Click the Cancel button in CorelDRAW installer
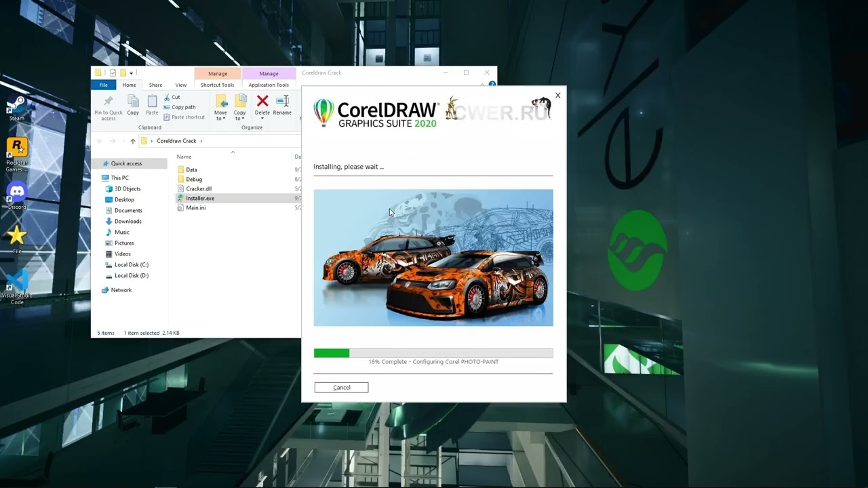The height and width of the screenshot is (488, 868). point(342,387)
